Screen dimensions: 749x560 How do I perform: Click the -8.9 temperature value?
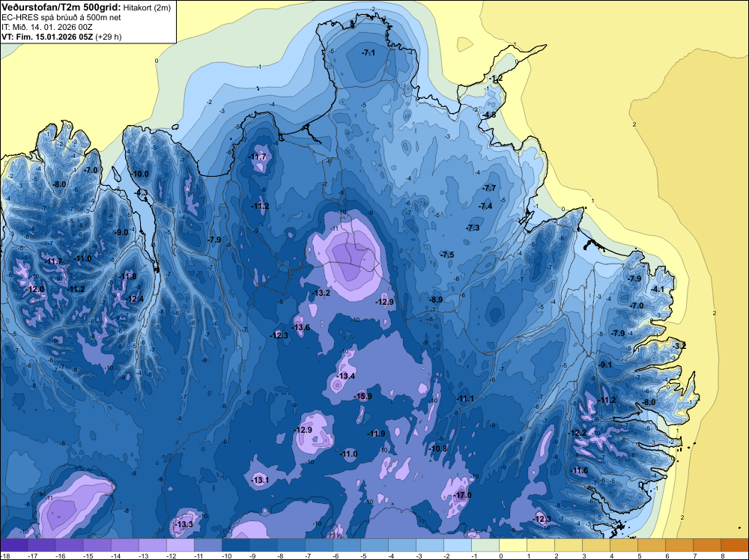pos(435,299)
